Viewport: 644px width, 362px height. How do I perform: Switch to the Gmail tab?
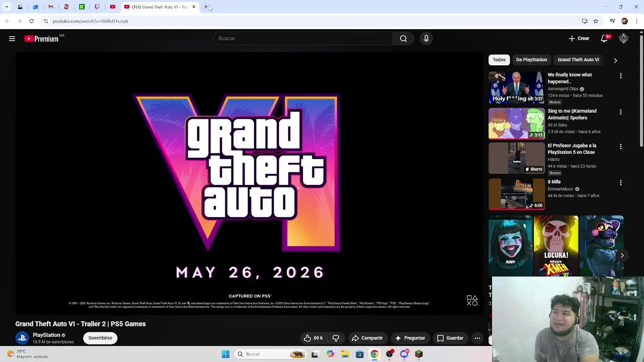[x=51, y=7]
